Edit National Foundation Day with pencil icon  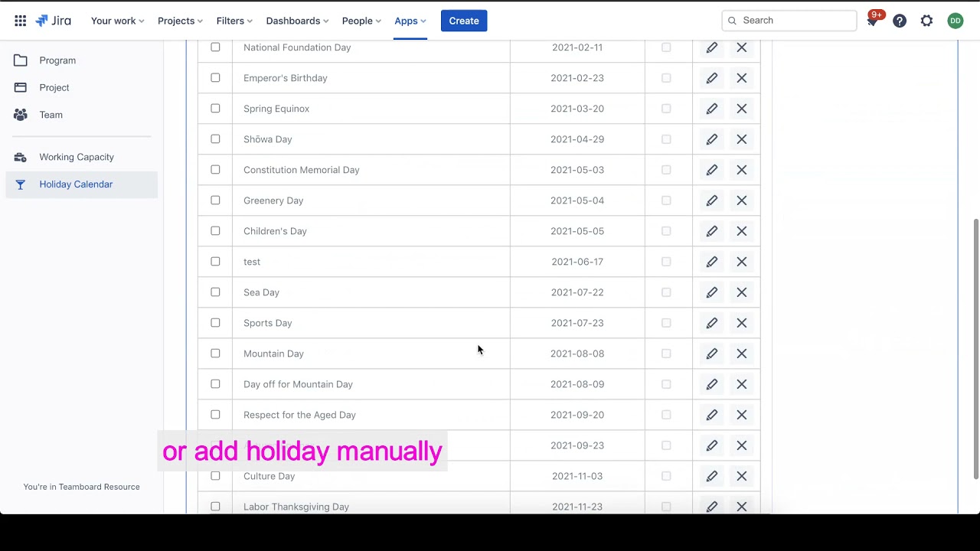pos(712,47)
